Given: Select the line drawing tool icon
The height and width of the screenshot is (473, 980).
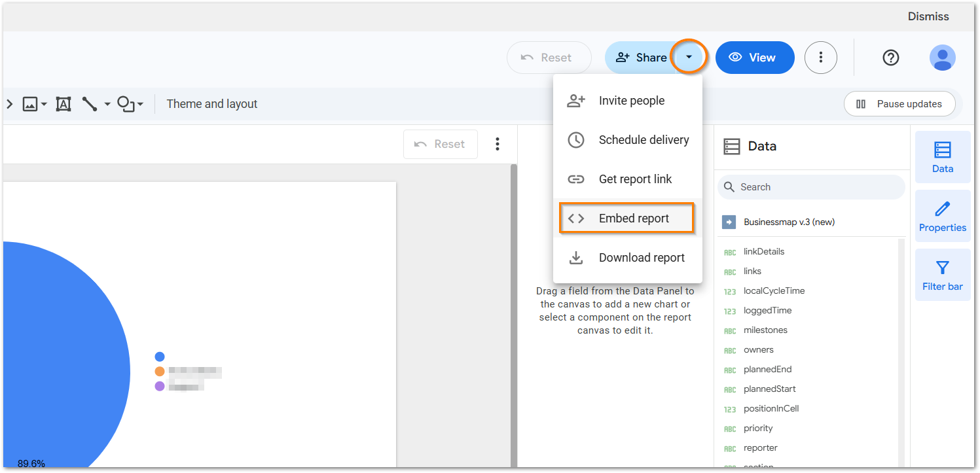Looking at the screenshot, I should 89,104.
